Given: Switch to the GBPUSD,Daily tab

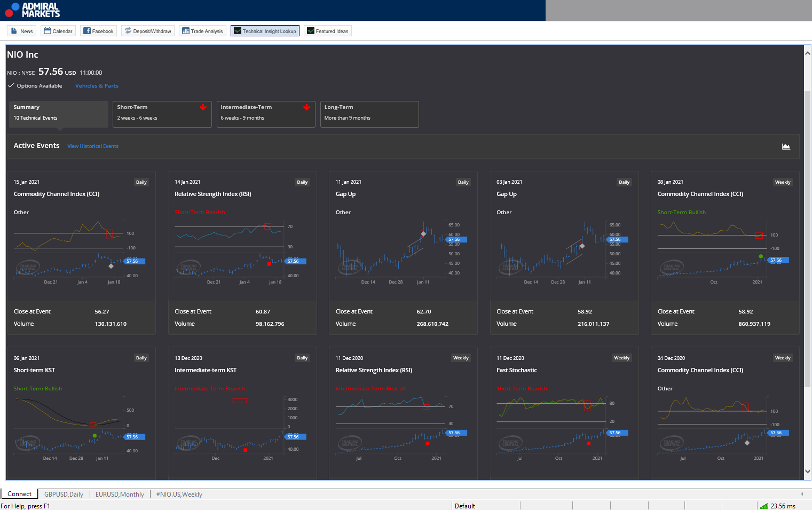Looking at the screenshot, I should pos(64,494).
